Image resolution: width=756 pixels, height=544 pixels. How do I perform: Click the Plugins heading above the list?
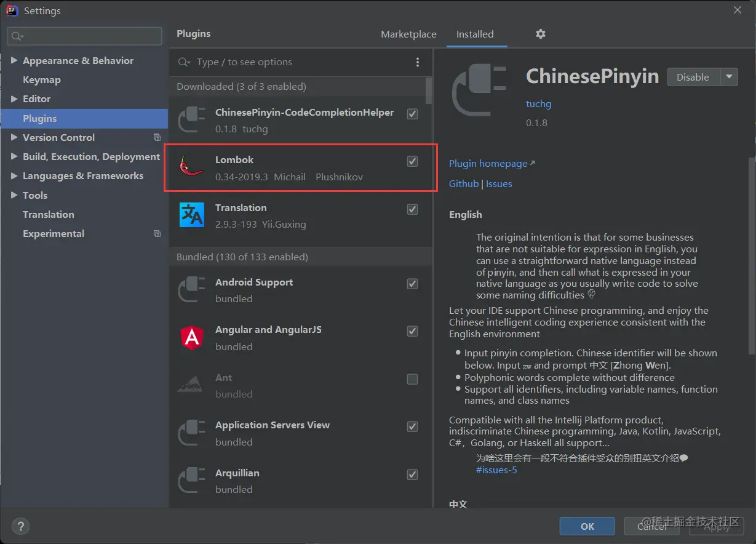194,34
